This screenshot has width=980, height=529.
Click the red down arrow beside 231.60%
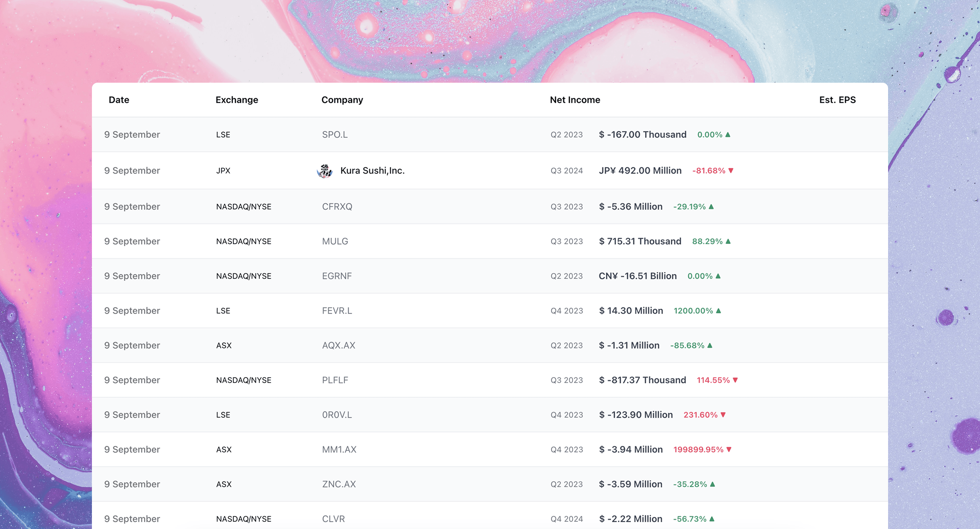pos(723,415)
